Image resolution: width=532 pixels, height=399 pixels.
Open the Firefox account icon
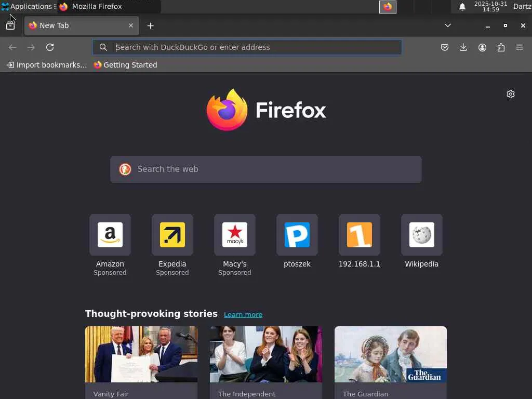click(482, 47)
